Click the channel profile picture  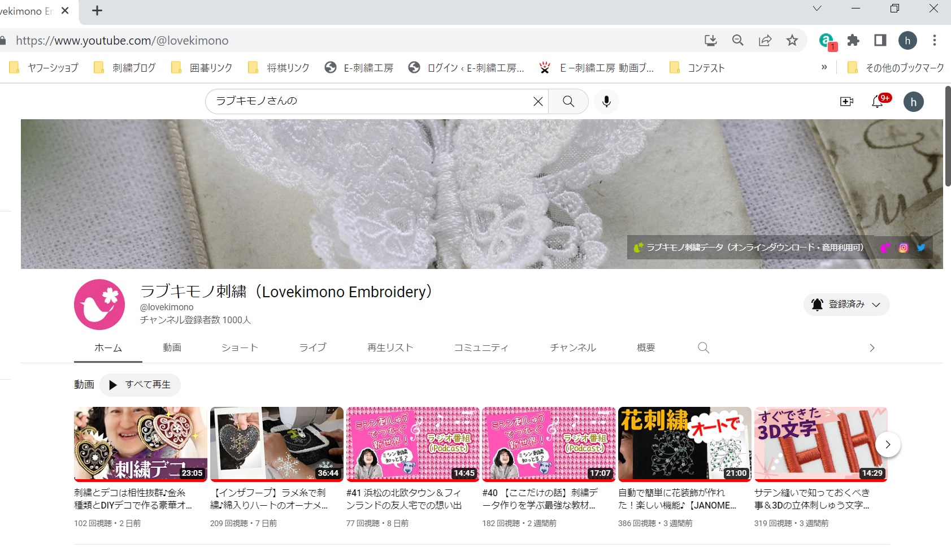99,305
